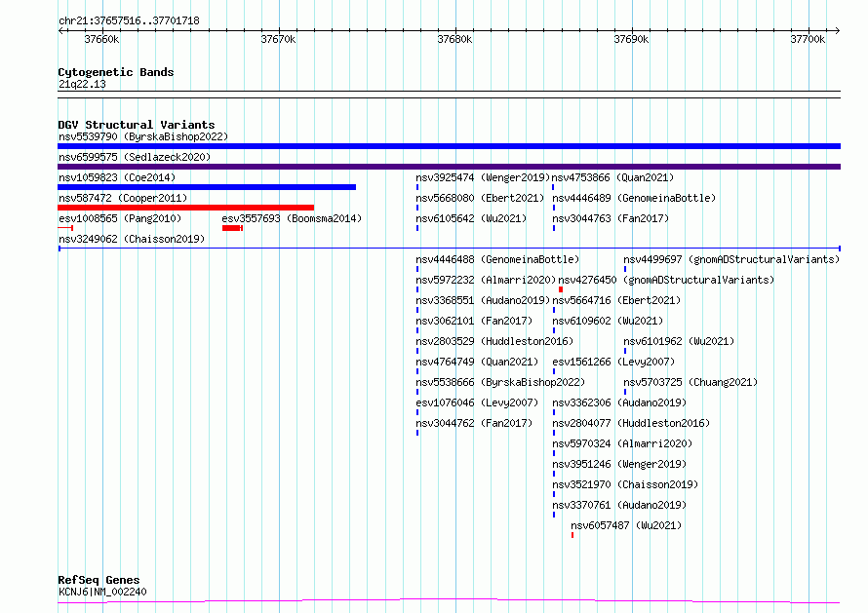Click the esv3557693 (Boomsma2014) label
868x613 pixels.
point(292,218)
